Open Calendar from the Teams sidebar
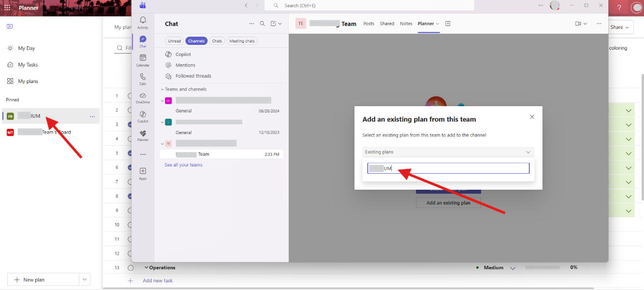Screen dimensions: 644x290 (143, 60)
